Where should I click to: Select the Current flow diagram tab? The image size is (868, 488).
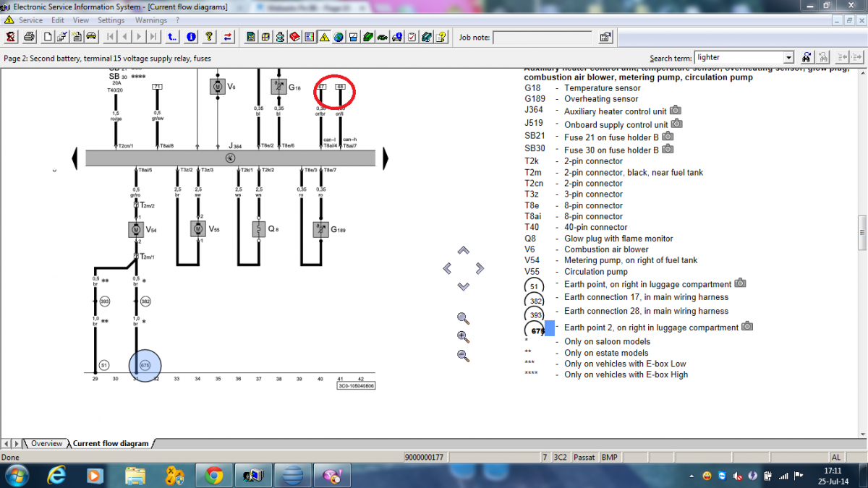(x=111, y=443)
